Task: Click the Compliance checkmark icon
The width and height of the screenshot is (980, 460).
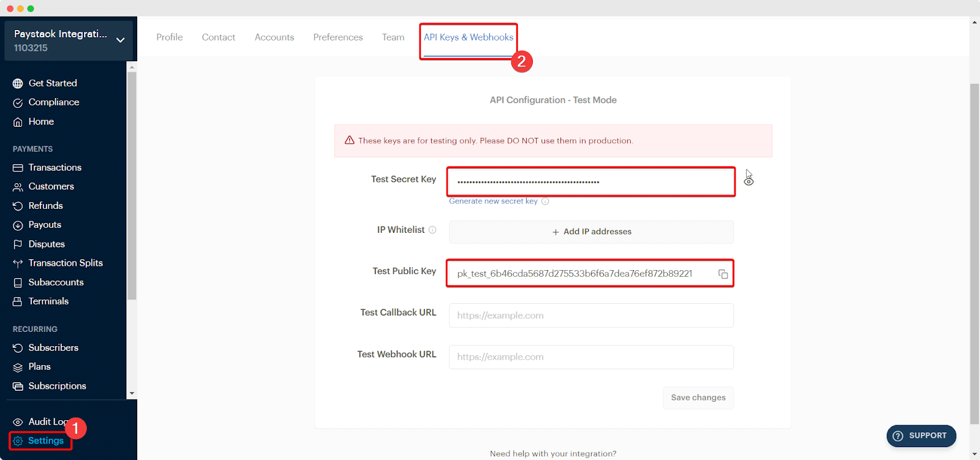Action: point(18,102)
